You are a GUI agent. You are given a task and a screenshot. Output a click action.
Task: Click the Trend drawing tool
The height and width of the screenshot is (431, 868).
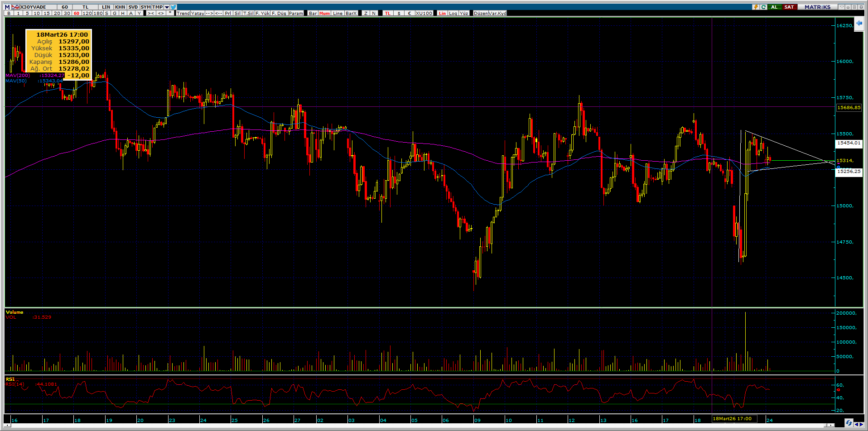pos(183,13)
